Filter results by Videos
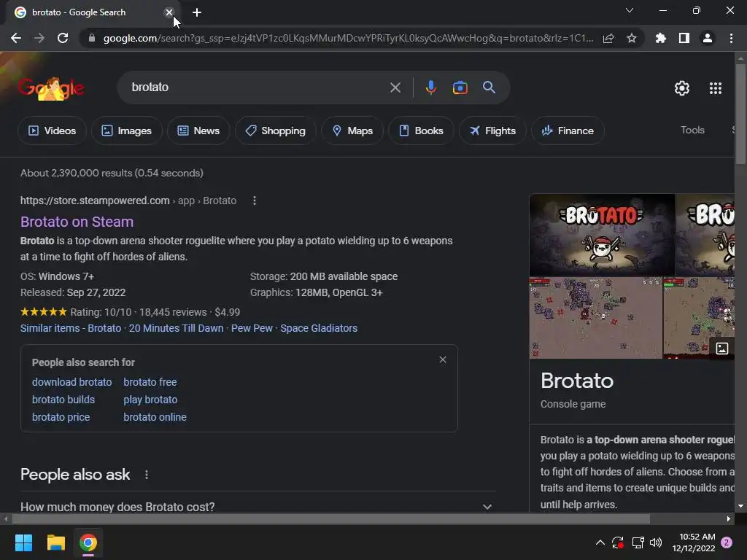Viewport: 747px width, 560px height. [52, 131]
